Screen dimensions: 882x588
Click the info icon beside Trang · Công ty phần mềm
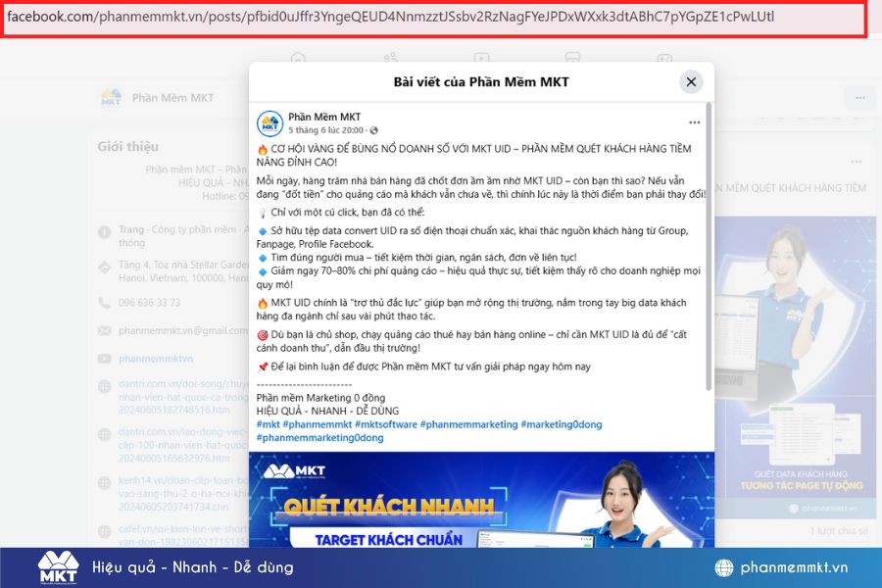tap(104, 232)
